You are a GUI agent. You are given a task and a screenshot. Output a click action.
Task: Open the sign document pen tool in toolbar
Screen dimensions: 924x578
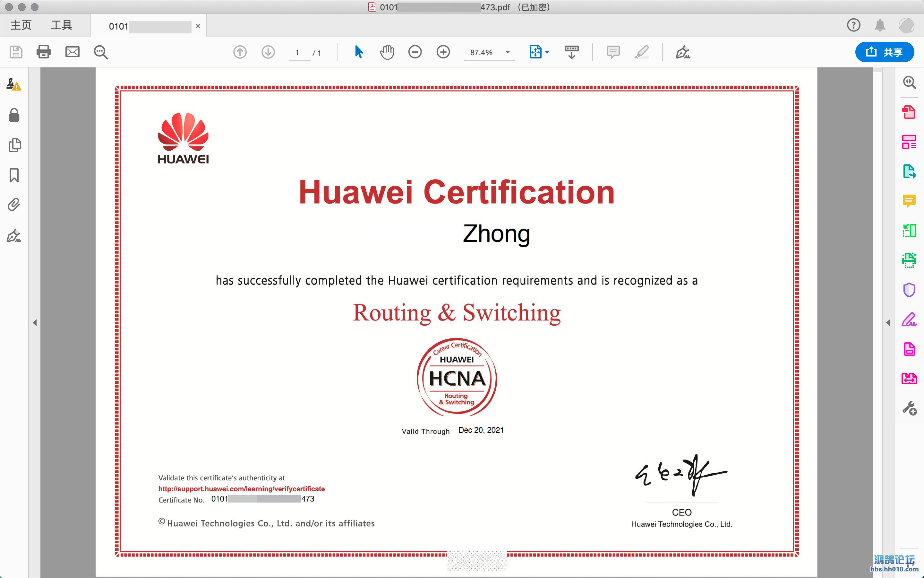pyautogui.click(x=683, y=52)
